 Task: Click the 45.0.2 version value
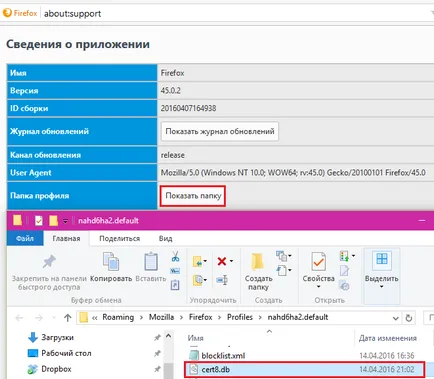[x=171, y=91]
